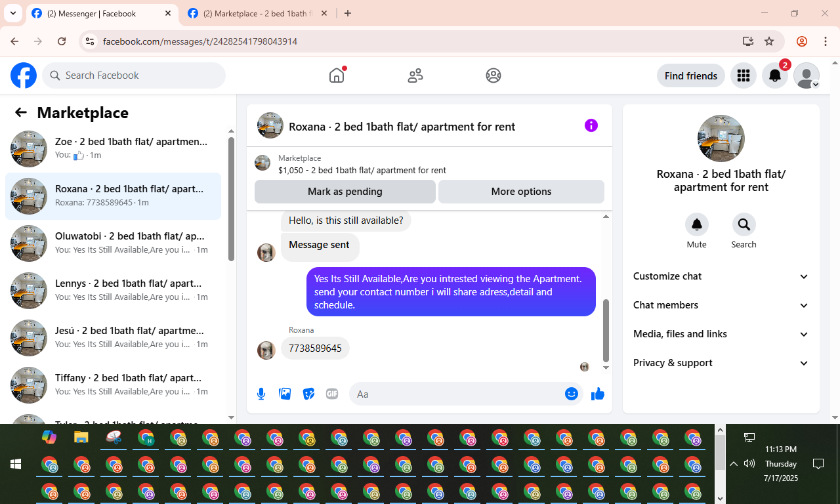Click the Mark as pending button

pyautogui.click(x=345, y=192)
